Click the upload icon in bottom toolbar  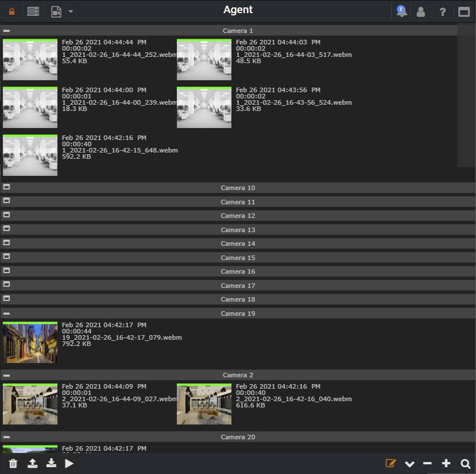coord(32,463)
